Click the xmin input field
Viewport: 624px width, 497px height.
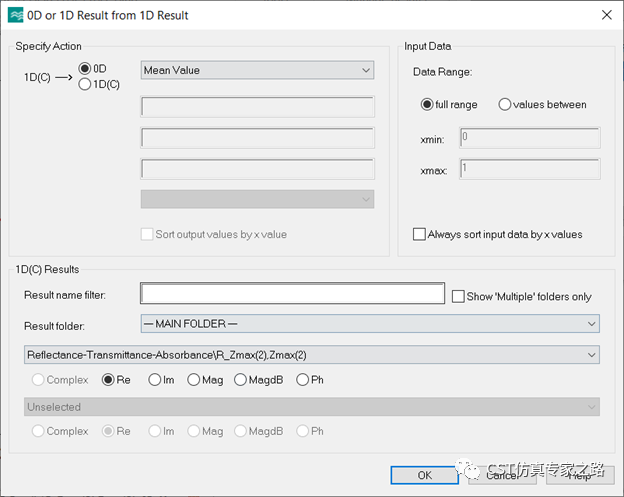coord(530,138)
